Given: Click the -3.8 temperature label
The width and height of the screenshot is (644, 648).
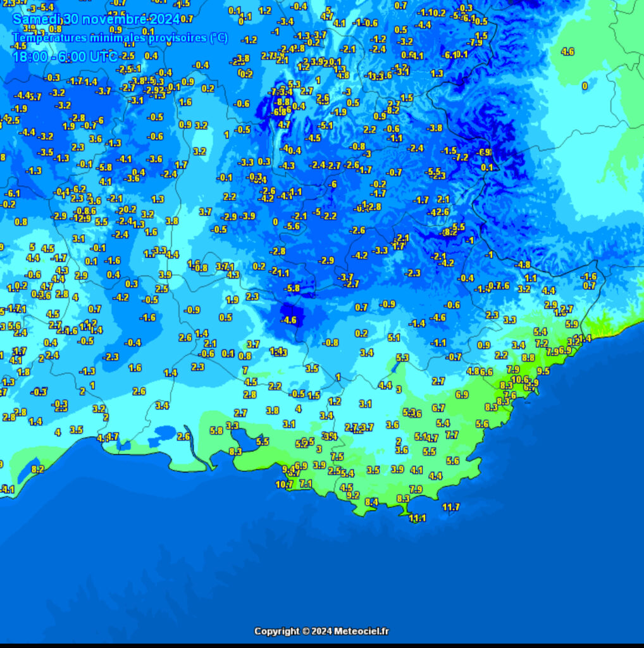Looking at the screenshot, I should click(x=434, y=128).
